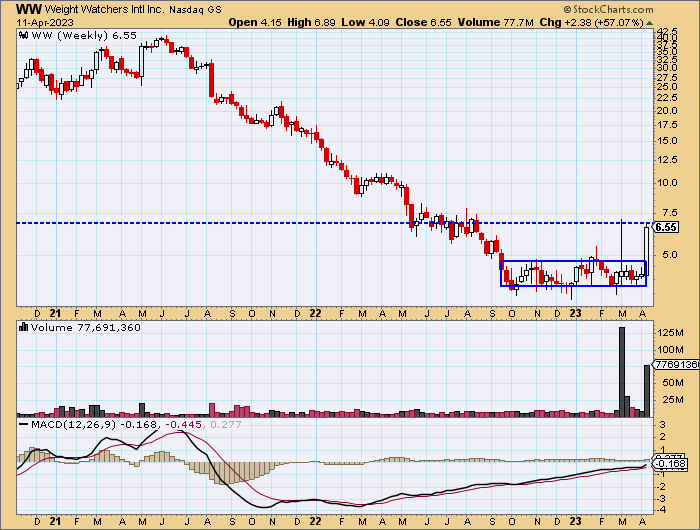Image resolution: width=700 pixels, height=530 pixels.
Task: Click the candlestick icon beside WW (Weekly)
Action: click(x=24, y=36)
